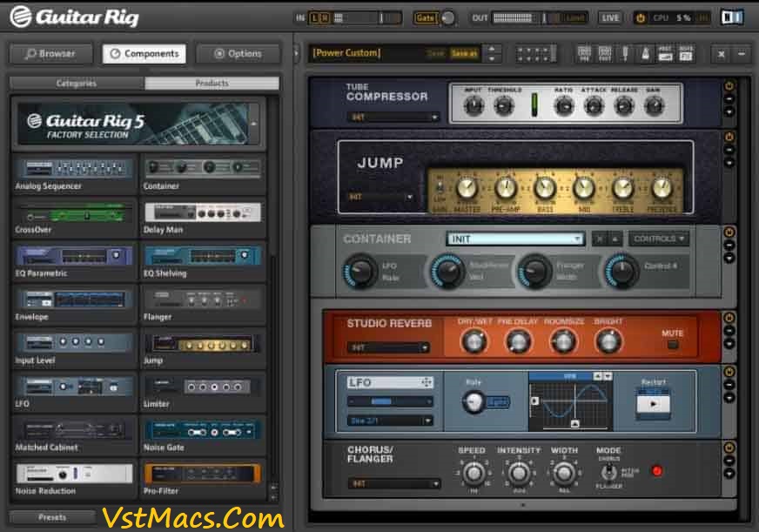Click the minus icon to minimize rack modules
759x532 pixels.
(x=741, y=54)
